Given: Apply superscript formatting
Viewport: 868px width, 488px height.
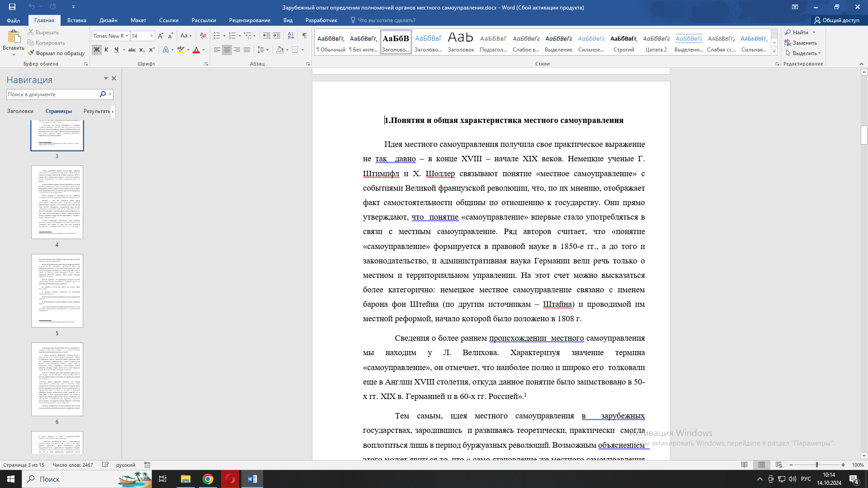Looking at the screenshot, I should (152, 50).
